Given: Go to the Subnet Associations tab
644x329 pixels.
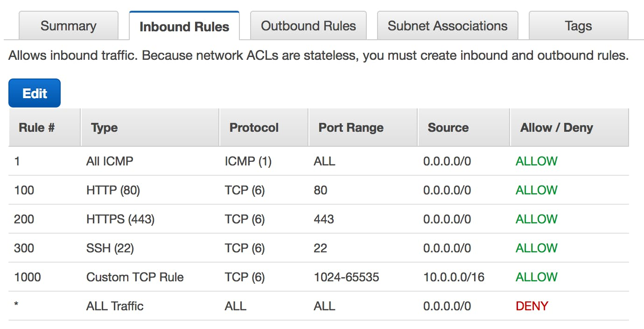Looking at the screenshot, I should [x=448, y=26].
